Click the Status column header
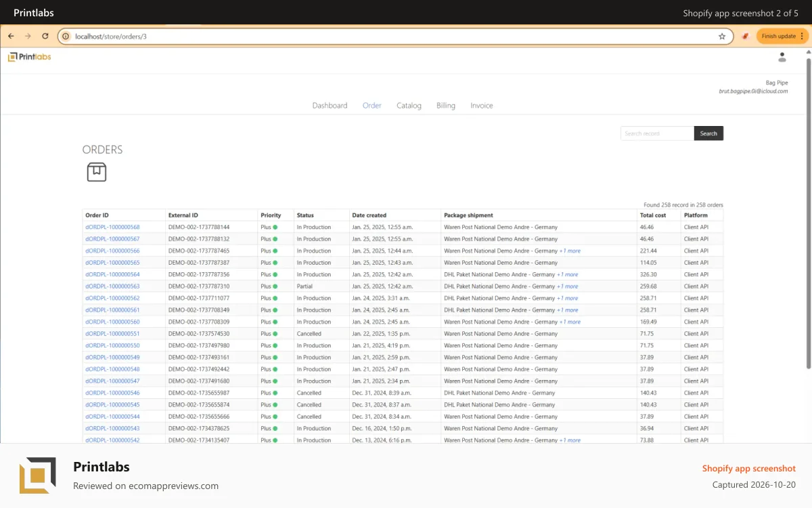This screenshot has width=812, height=508. [x=305, y=215]
